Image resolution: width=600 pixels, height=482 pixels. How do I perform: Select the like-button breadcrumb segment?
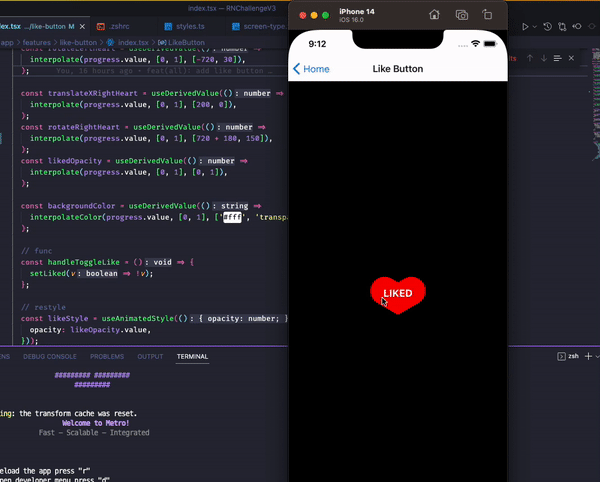78,42
